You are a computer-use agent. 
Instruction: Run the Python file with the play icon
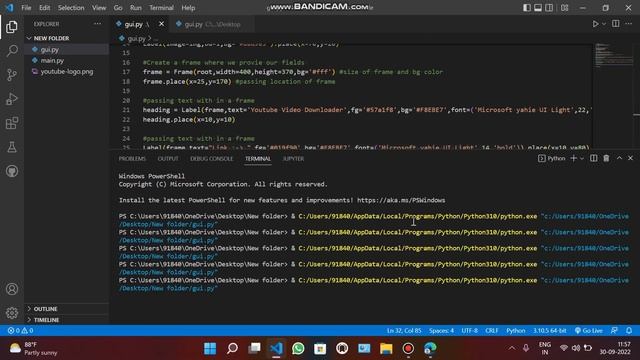tap(596, 24)
